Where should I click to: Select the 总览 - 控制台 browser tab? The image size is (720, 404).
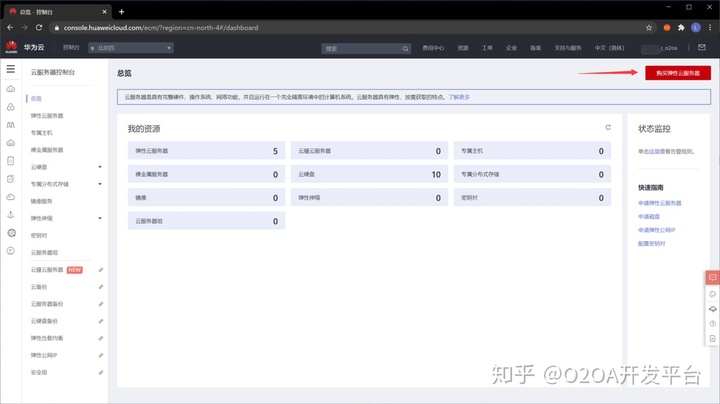pyautogui.click(x=57, y=12)
